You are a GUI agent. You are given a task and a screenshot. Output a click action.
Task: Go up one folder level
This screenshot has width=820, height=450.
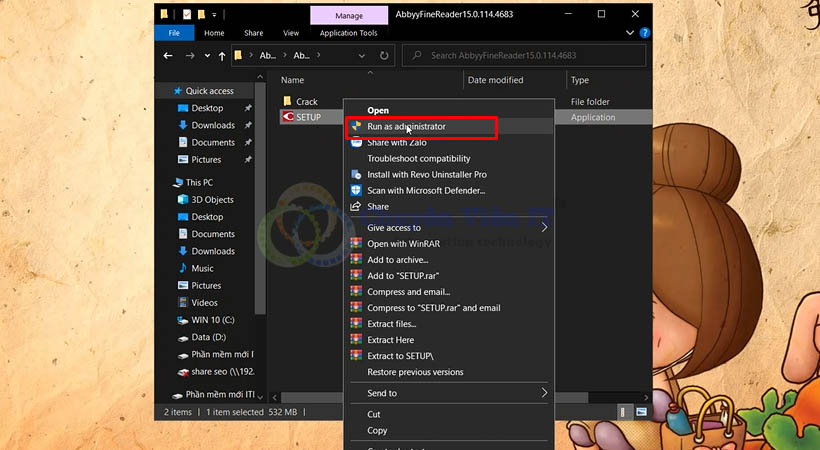tap(221, 55)
